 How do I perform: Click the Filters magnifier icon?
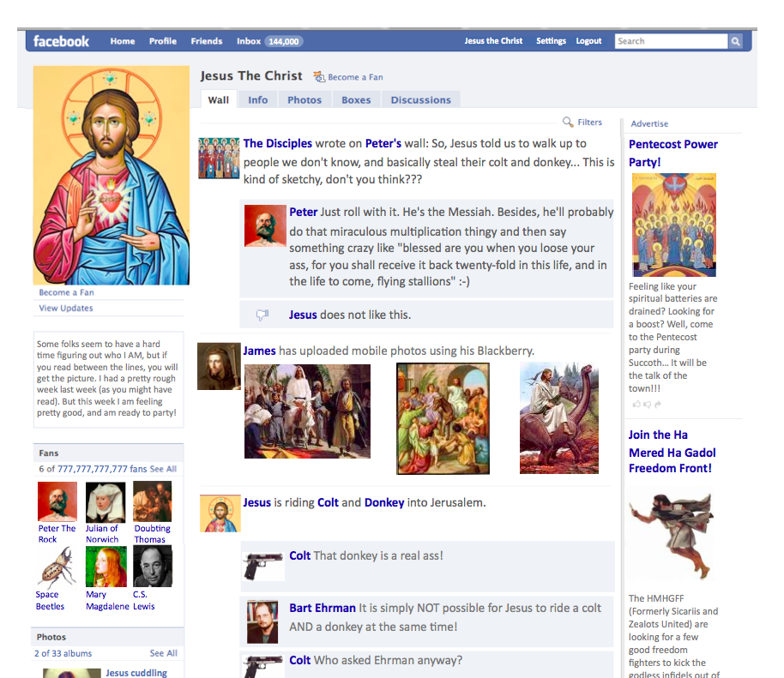[568, 122]
